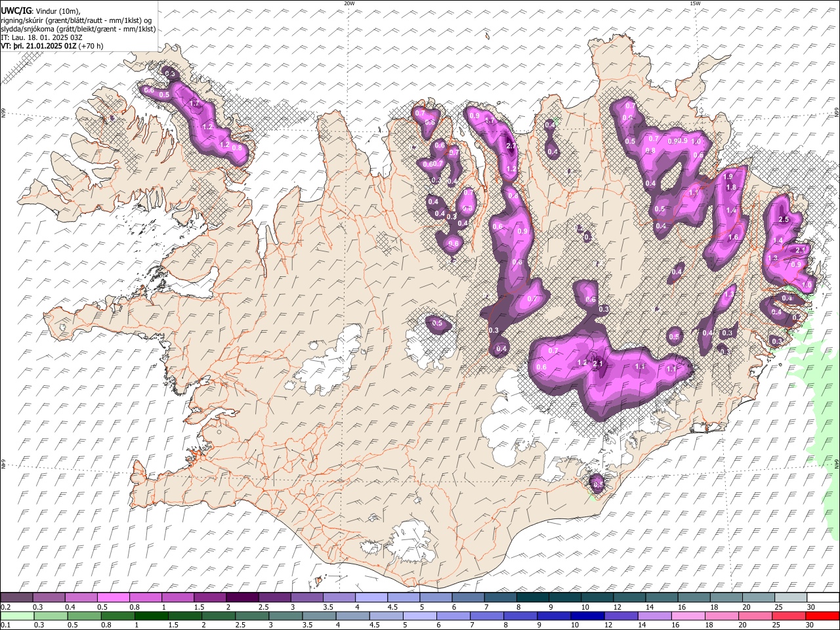Click the "2.5" snowfall value on the east map
This screenshot has width=840, height=630.
point(783,219)
